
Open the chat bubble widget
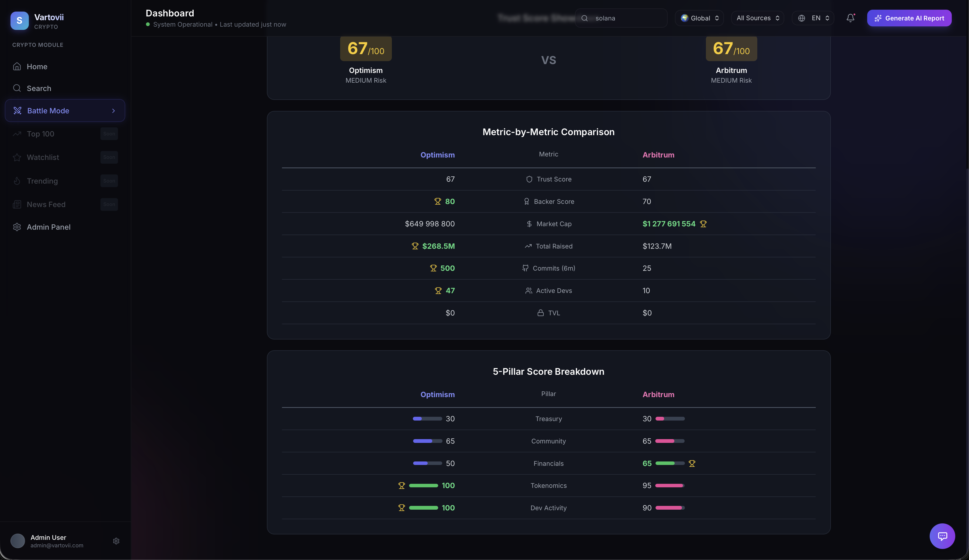(942, 536)
